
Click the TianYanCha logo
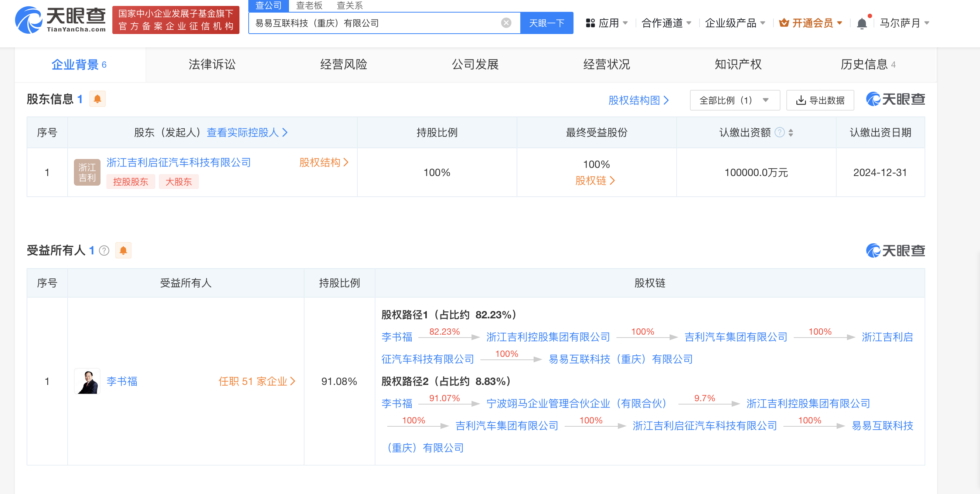60,20
